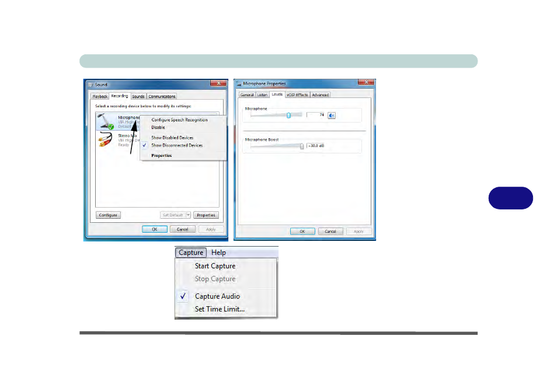Image resolution: width=557 pixels, height=392 pixels.
Task: Click the Microphone Boost slider thumb
Action: (x=302, y=146)
